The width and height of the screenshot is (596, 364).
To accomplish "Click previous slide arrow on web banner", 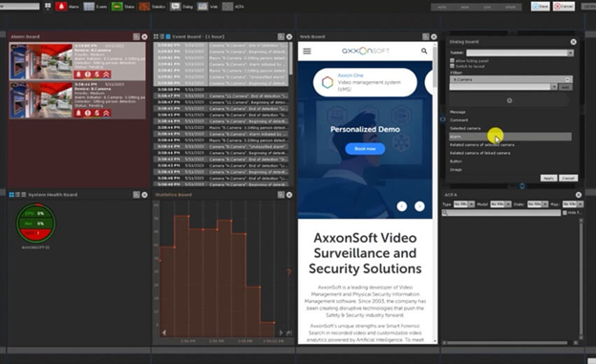I will click(x=402, y=206).
